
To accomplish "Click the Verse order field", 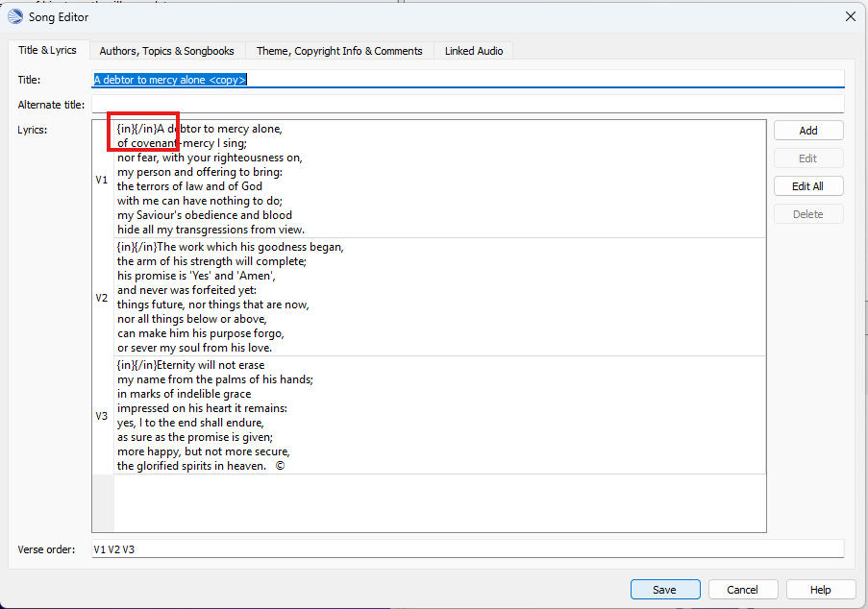I will coord(467,549).
